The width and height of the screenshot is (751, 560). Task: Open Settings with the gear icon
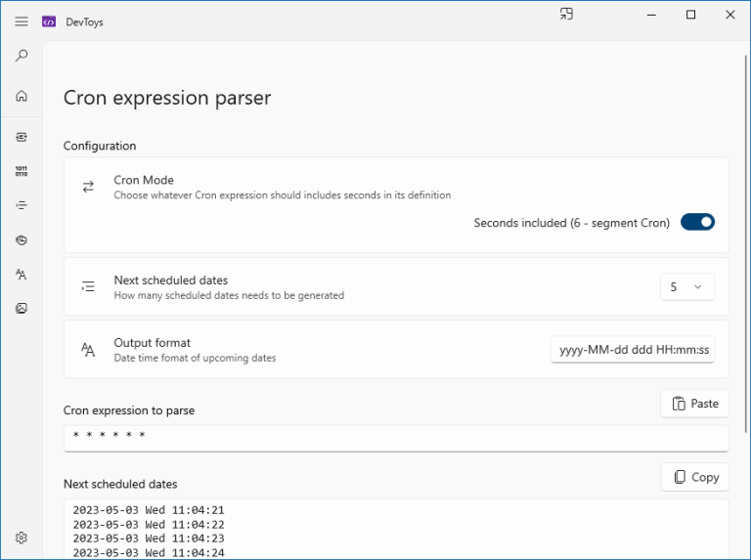(x=22, y=538)
